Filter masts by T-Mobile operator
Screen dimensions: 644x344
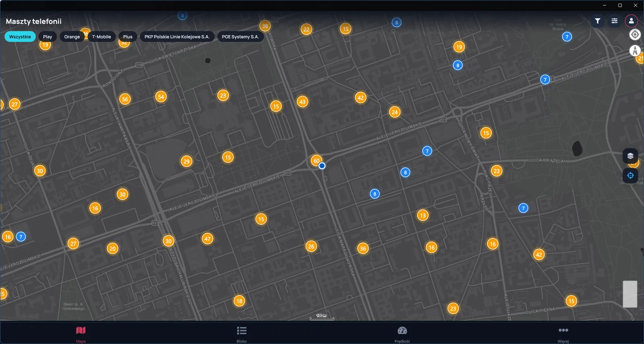click(101, 37)
